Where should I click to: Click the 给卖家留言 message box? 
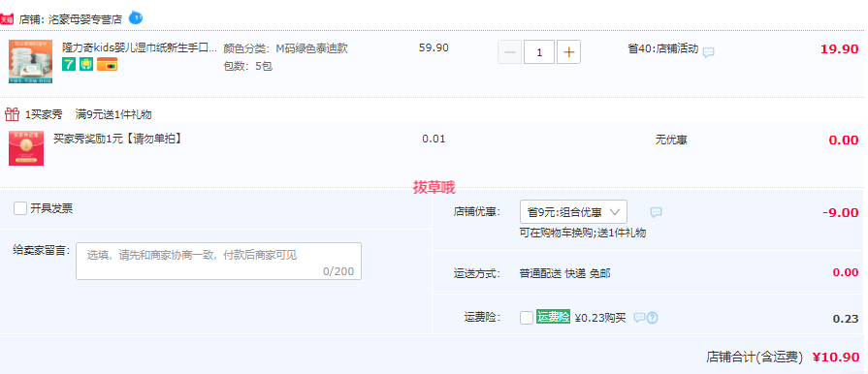click(x=218, y=262)
